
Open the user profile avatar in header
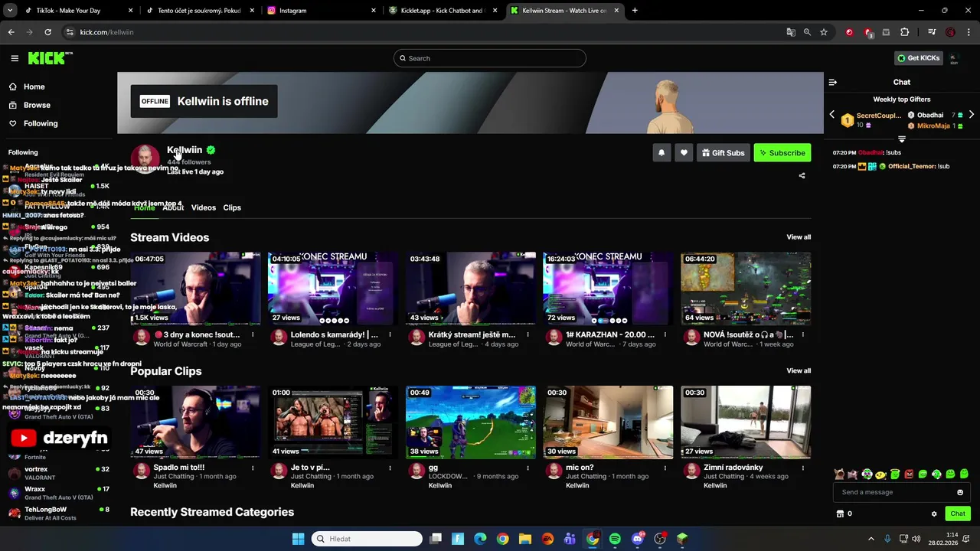point(954,58)
